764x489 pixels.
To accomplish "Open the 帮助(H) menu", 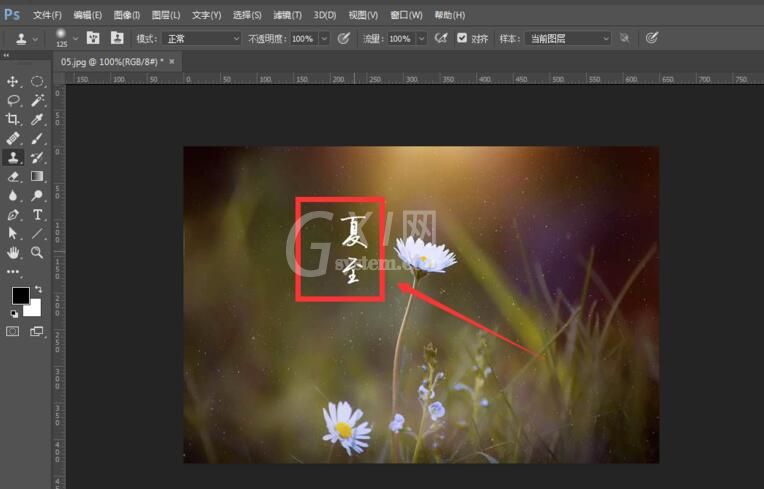I will coord(450,15).
